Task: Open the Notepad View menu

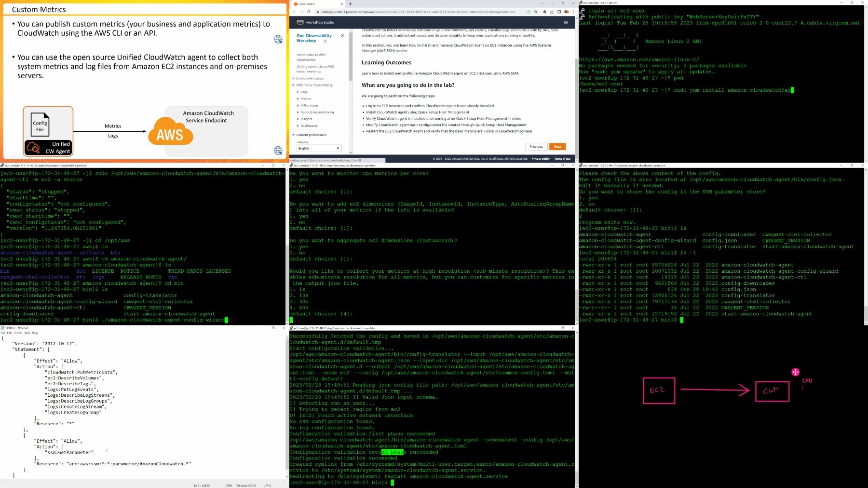Action: 27,333
